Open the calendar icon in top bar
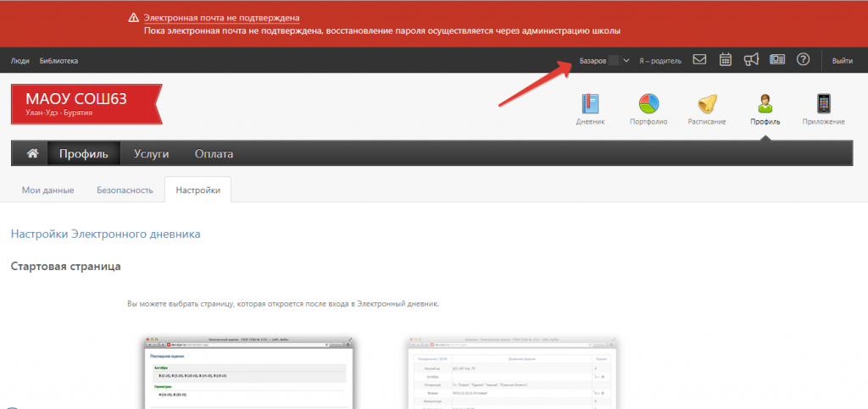Viewport: 868px width, 409px height. (x=726, y=59)
